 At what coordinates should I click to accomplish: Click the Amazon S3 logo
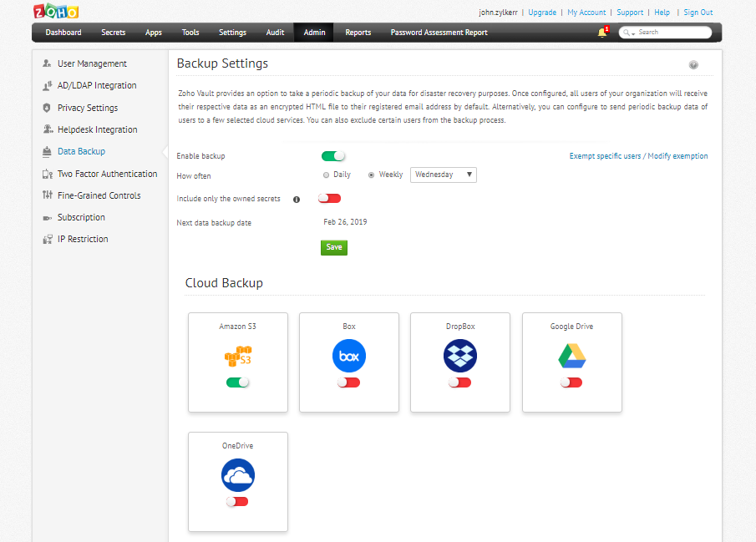point(238,356)
